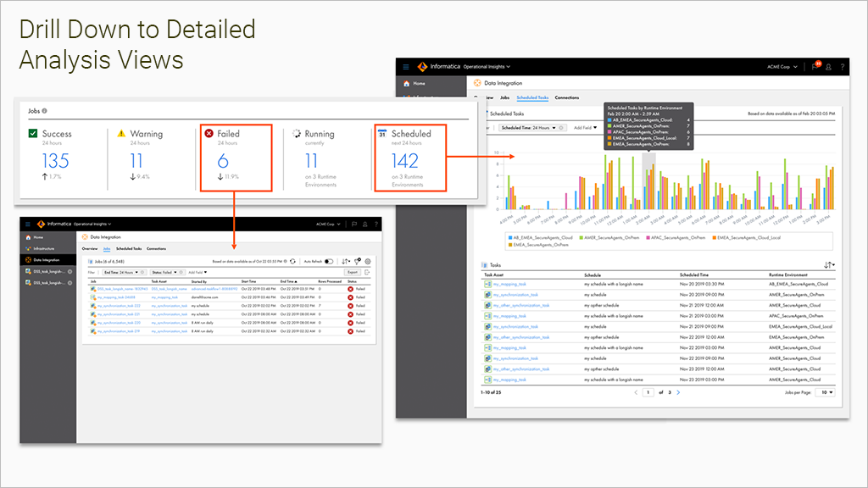Click the page number input field
This screenshot has height=488, width=868.
tap(648, 392)
